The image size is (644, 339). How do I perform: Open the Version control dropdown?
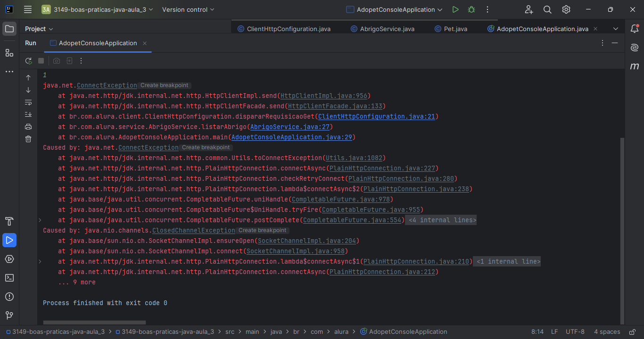pyautogui.click(x=188, y=9)
